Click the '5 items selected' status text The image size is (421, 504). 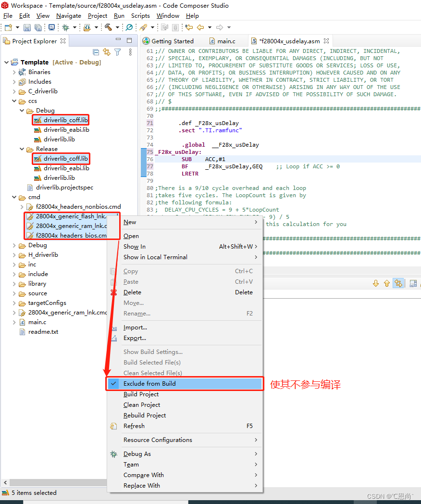click(34, 493)
